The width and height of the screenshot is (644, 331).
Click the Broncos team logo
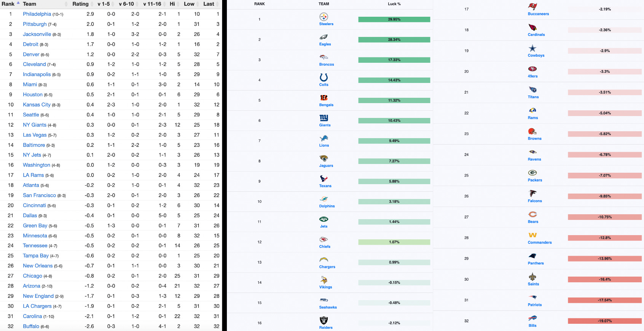[x=324, y=57]
